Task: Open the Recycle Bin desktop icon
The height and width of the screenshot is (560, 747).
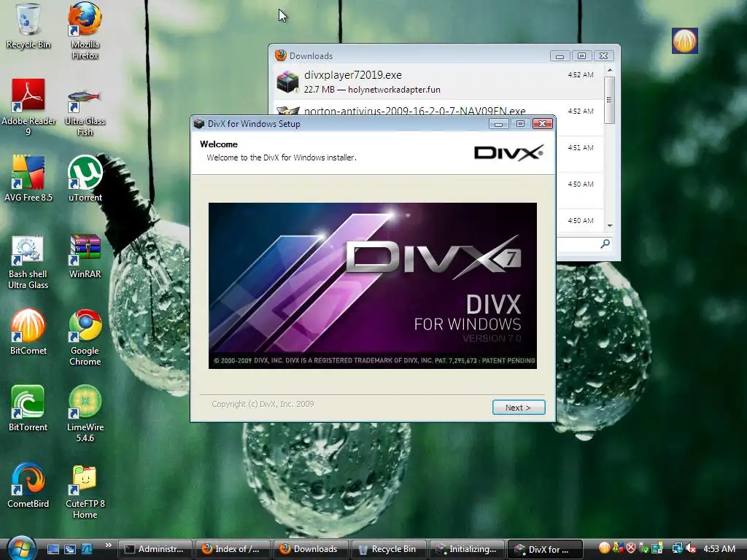Action: coord(28,26)
